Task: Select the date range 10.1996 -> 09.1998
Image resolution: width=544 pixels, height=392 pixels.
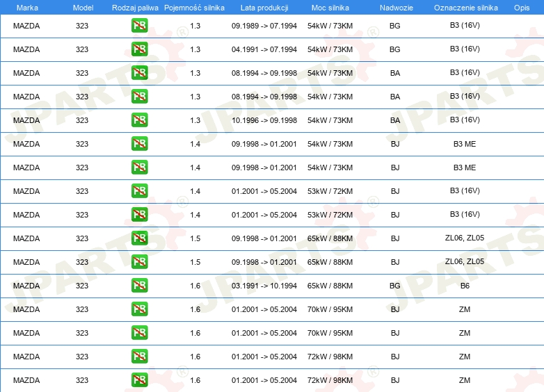Action: pyautogui.click(x=264, y=120)
